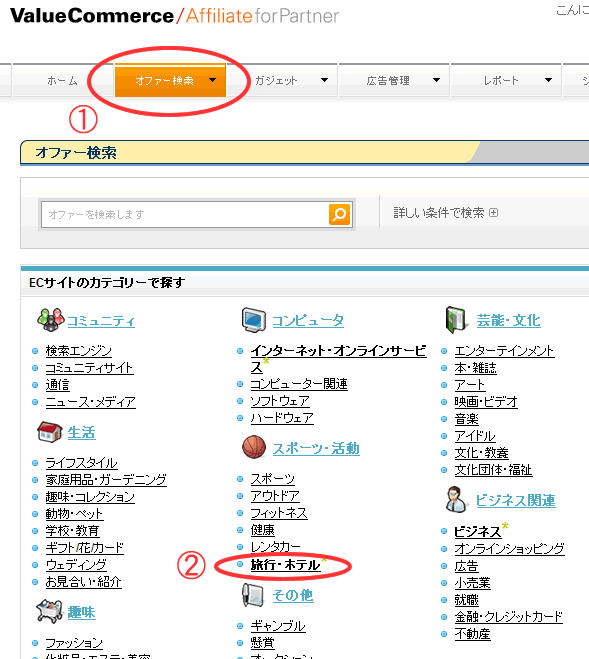Click the 趣味 shopping cart icon
The height and width of the screenshot is (659, 589).
49,612
